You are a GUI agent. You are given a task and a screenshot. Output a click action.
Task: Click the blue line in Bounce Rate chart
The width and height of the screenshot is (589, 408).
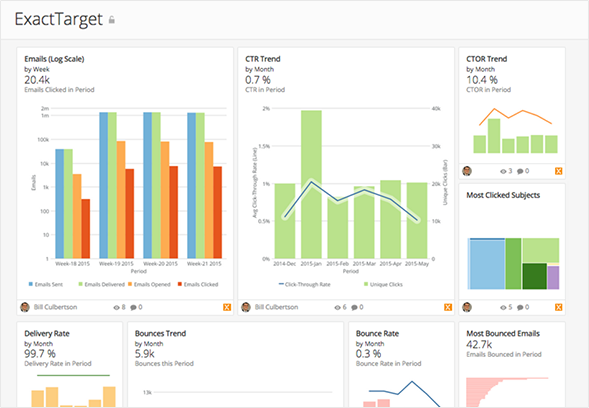pyautogui.click(x=404, y=393)
